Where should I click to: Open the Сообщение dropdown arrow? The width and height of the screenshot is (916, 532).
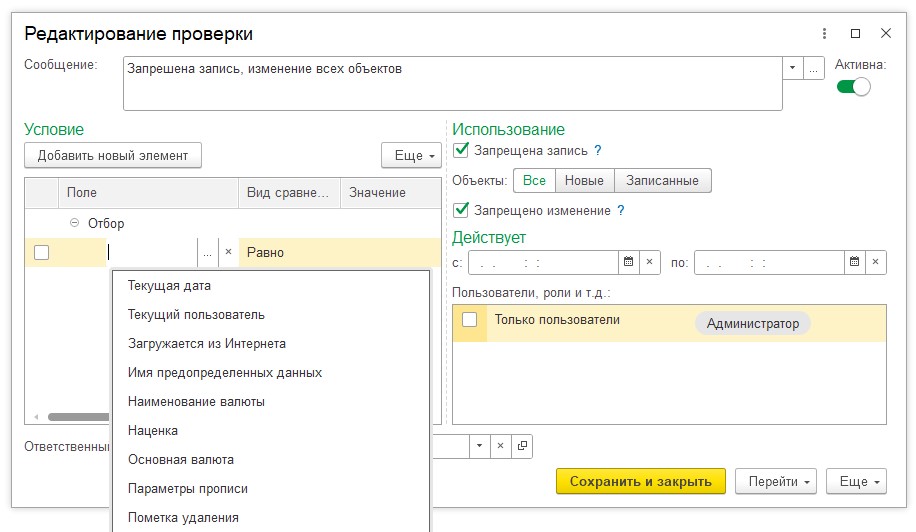pos(793,68)
